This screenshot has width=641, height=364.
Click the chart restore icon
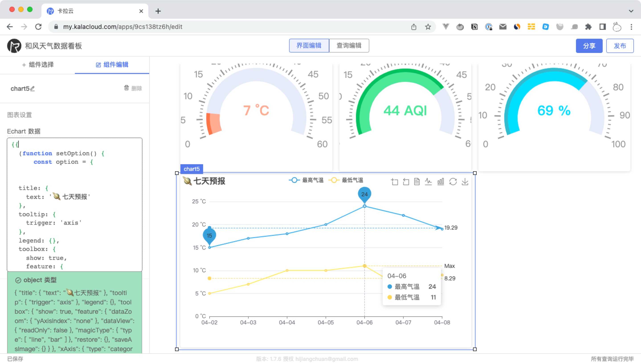(x=453, y=182)
